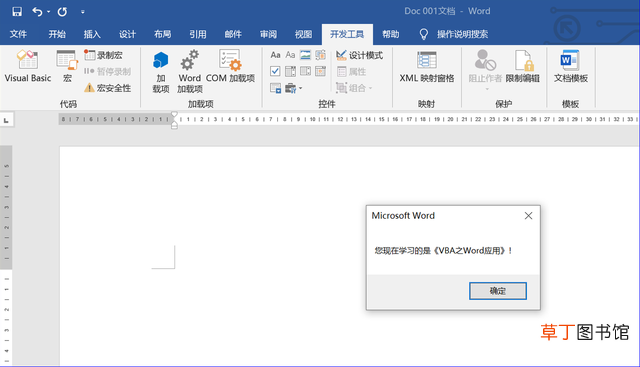Open legacy tools briefcase dropdown

[x=293, y=88]
